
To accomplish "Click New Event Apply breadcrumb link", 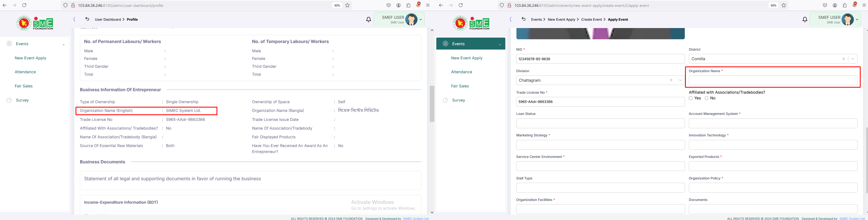I will pos(561,20).
